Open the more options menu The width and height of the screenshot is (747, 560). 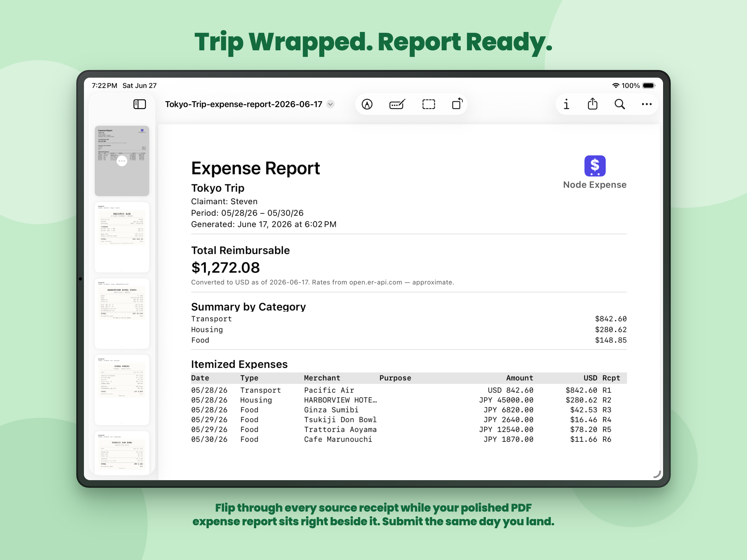pos(647,104)
